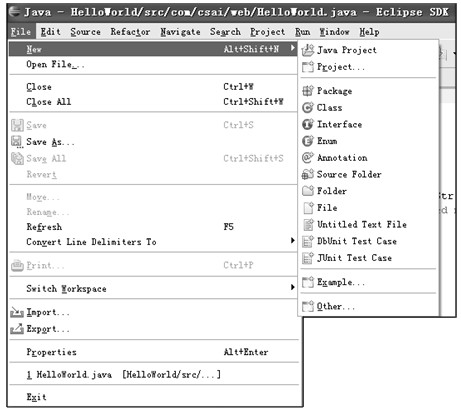Screen dimensions: 461x413
Task: Click the Source Folder icon
Action: tap(308, 174)
